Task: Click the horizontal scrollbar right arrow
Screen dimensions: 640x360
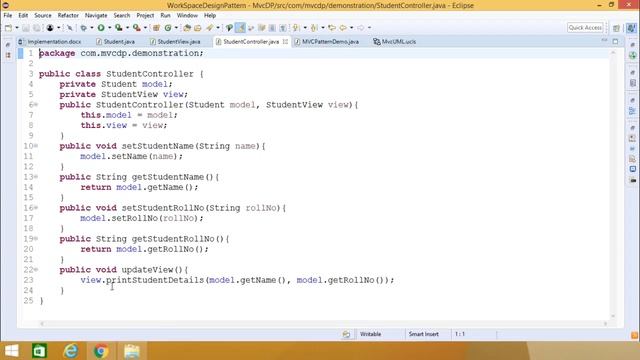Action: (x=605, y=324)
